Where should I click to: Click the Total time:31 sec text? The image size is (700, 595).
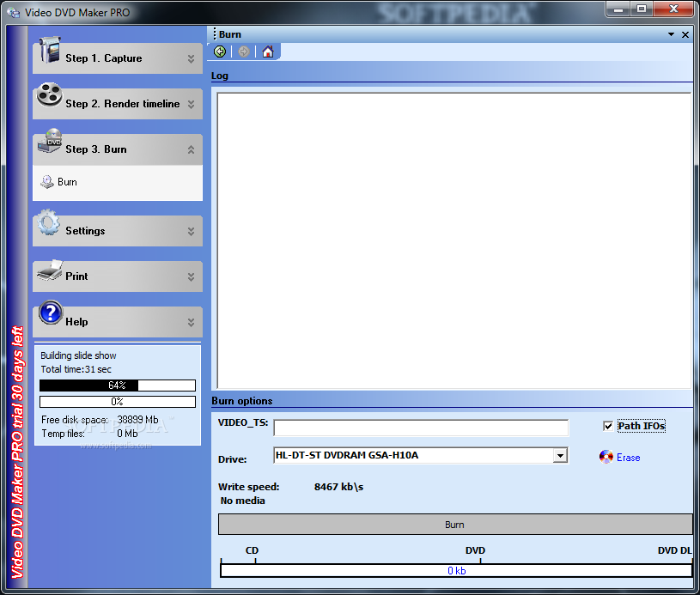pos(76,369)
